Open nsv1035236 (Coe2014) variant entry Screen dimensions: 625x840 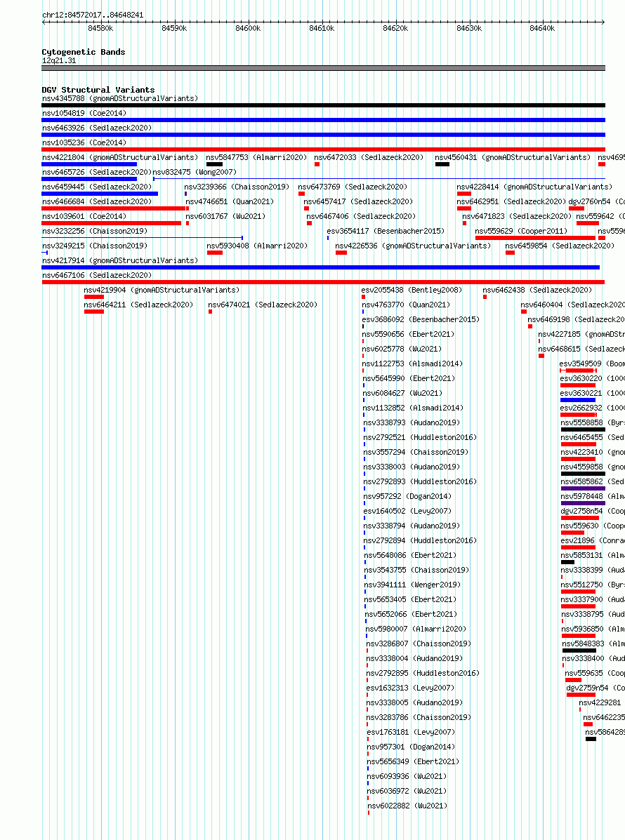(x=84, y=142)
